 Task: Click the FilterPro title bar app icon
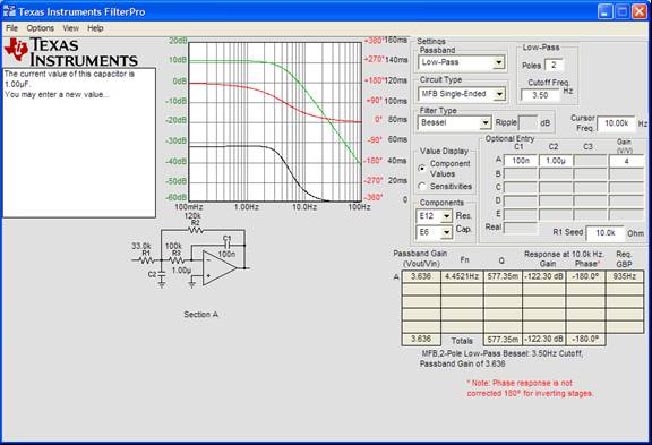pos(9,12)
